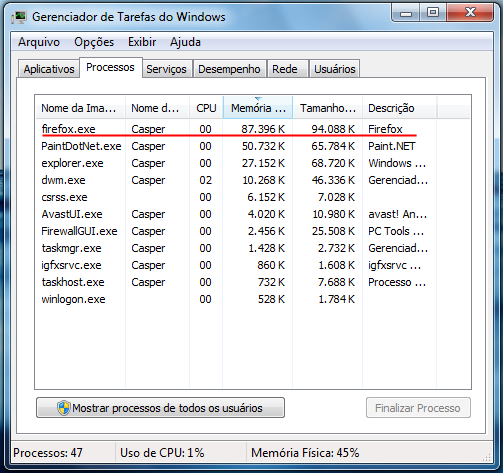503x473 pixels.
Task: Select the igfxsrvc.exe process
Action: [x=253, y=265]
